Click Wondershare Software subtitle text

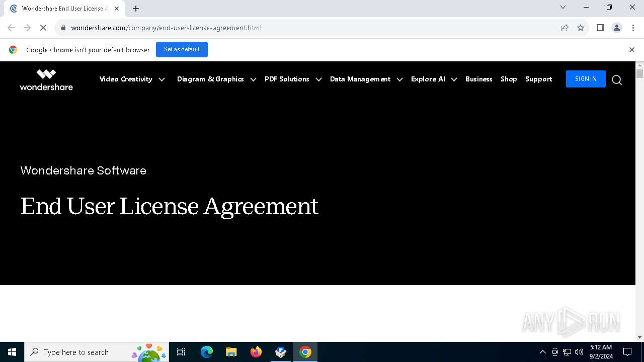[84, 171]
